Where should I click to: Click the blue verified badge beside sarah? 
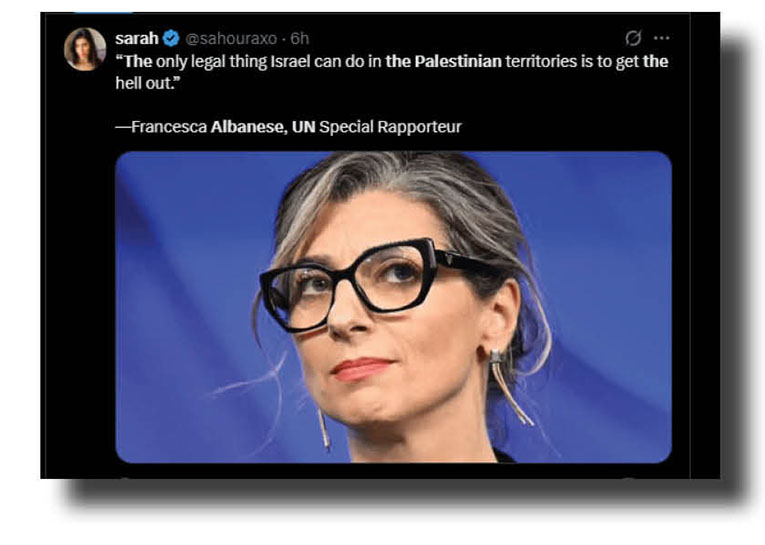171,38
